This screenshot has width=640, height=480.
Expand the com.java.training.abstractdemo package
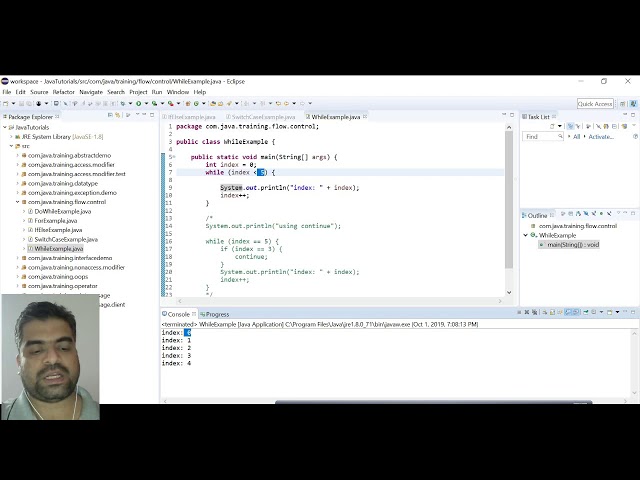click(18, 156)
